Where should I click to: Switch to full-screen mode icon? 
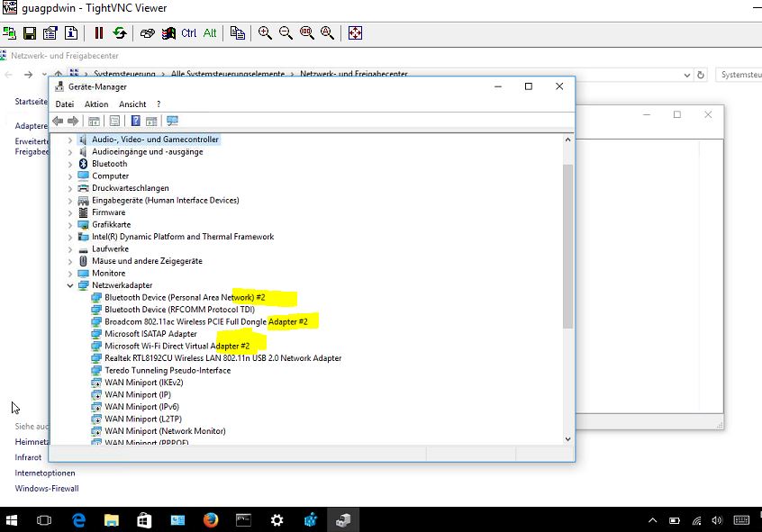[x=355, y=33]
